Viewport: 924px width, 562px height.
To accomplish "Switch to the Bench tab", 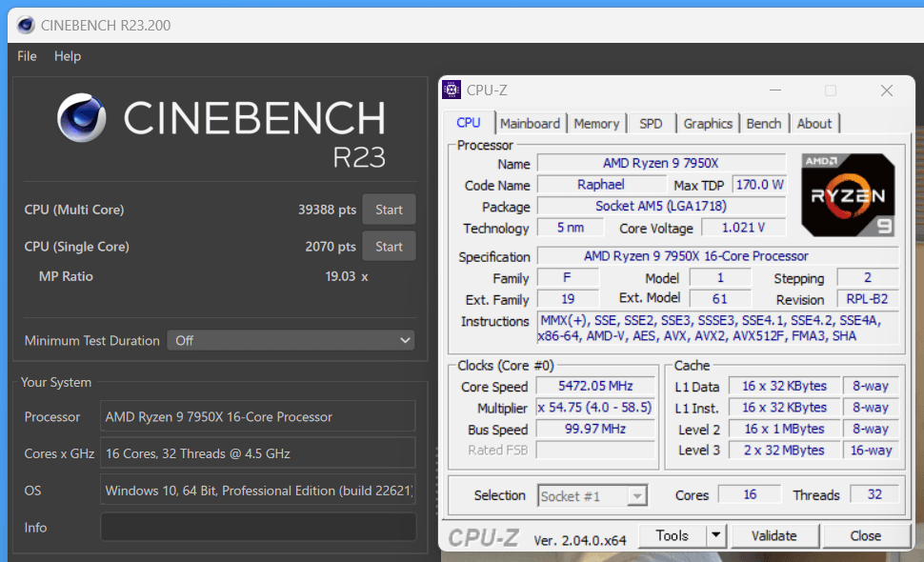I will [764, 123].
